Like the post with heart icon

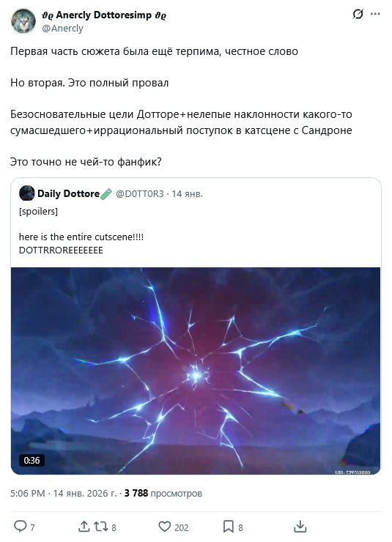click(165, 527)
